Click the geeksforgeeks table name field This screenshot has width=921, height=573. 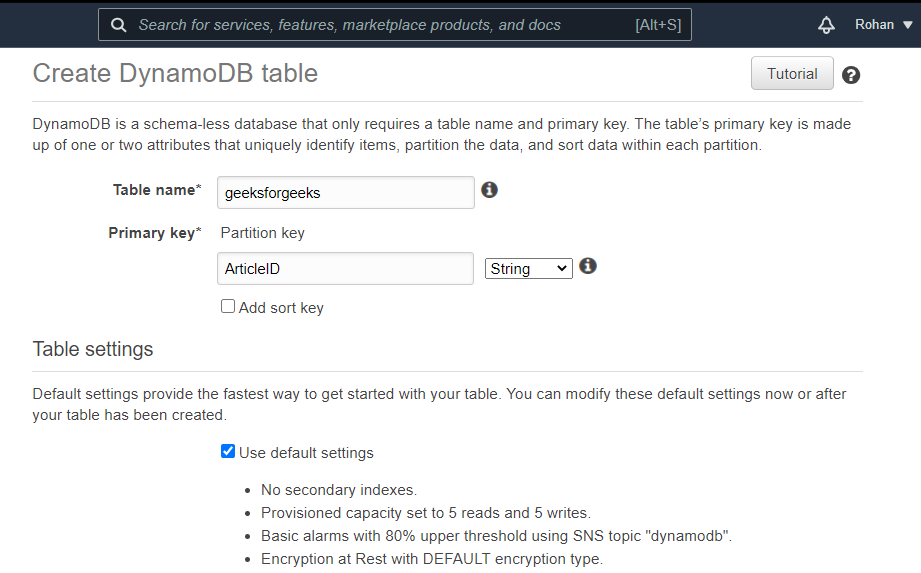(345, 193)
